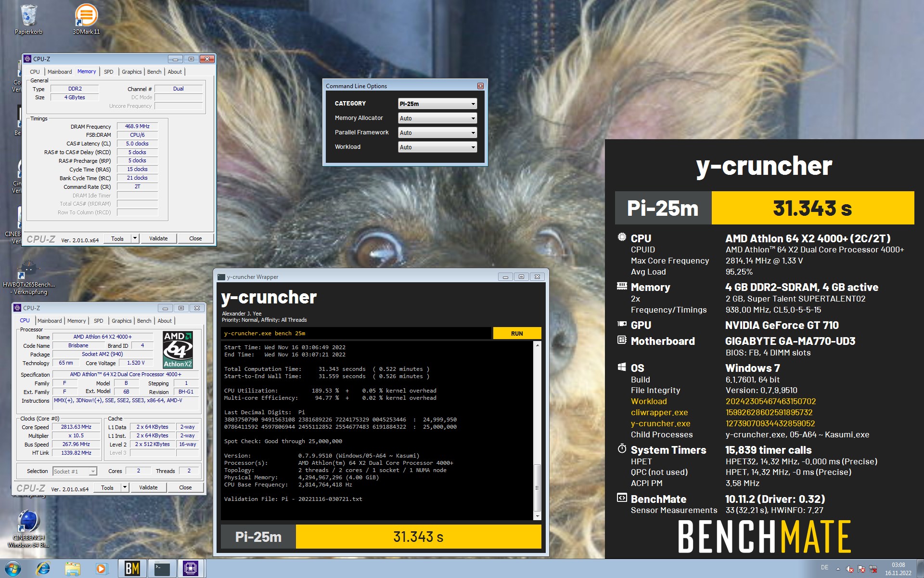Expand Tools arrow in CPU-Z Memory window

click(135, 238)
